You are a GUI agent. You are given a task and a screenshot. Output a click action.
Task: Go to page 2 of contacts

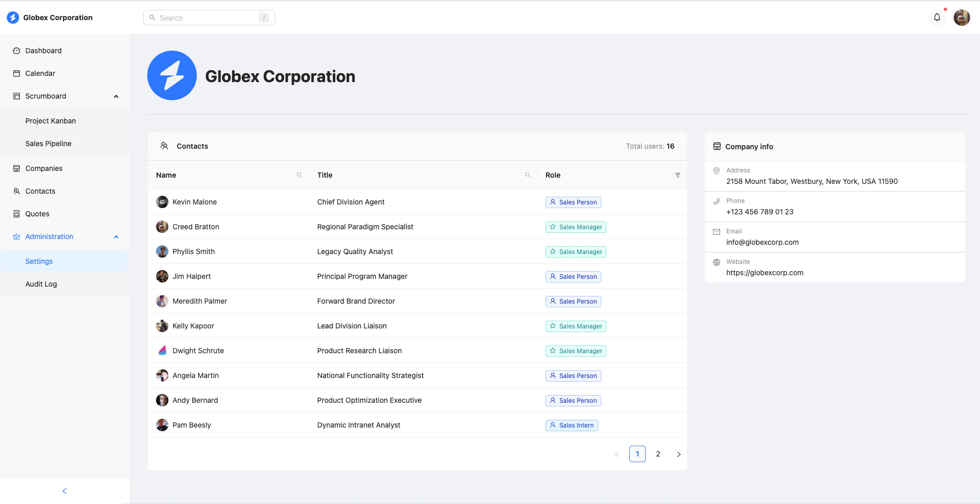(x=658, y=454)
